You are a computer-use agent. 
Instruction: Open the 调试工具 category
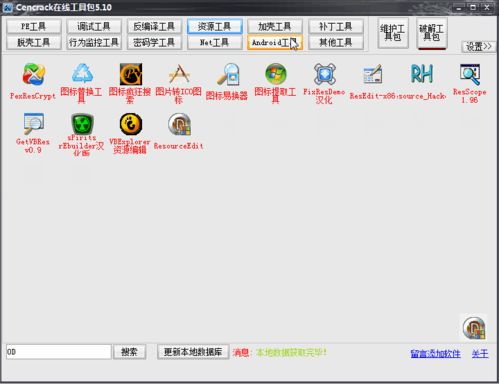[94, 26]
